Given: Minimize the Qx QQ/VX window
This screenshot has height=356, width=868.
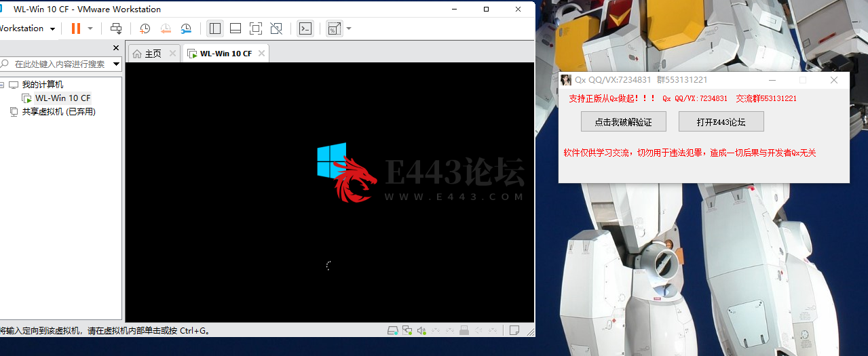Looking at the screenshot, I should click(x=772, y=80).
